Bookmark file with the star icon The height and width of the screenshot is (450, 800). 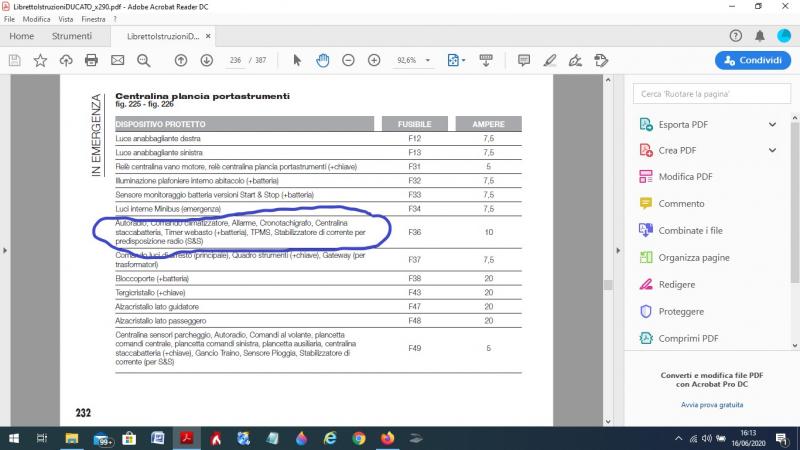pyautogui.click(x=40, y=60)
